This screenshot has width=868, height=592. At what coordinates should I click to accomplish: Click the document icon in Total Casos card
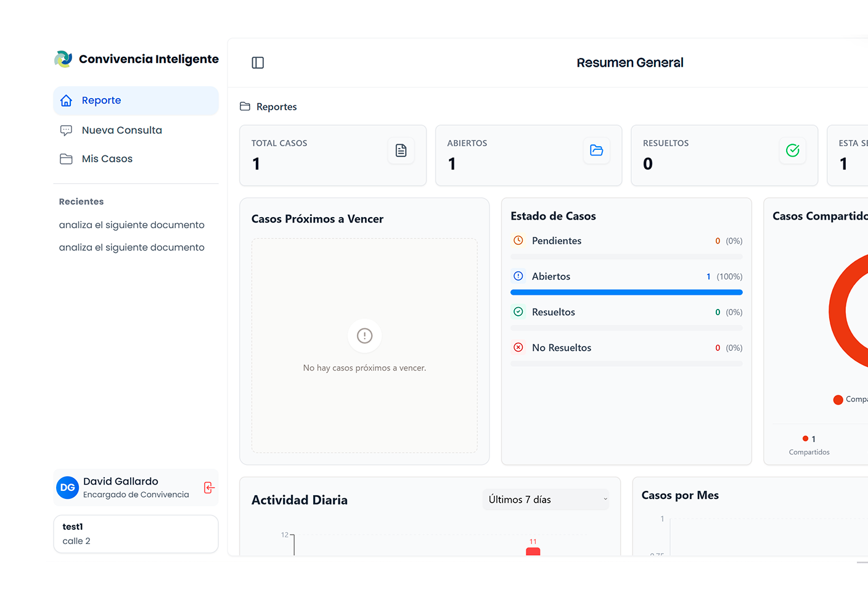pos(401,150)
